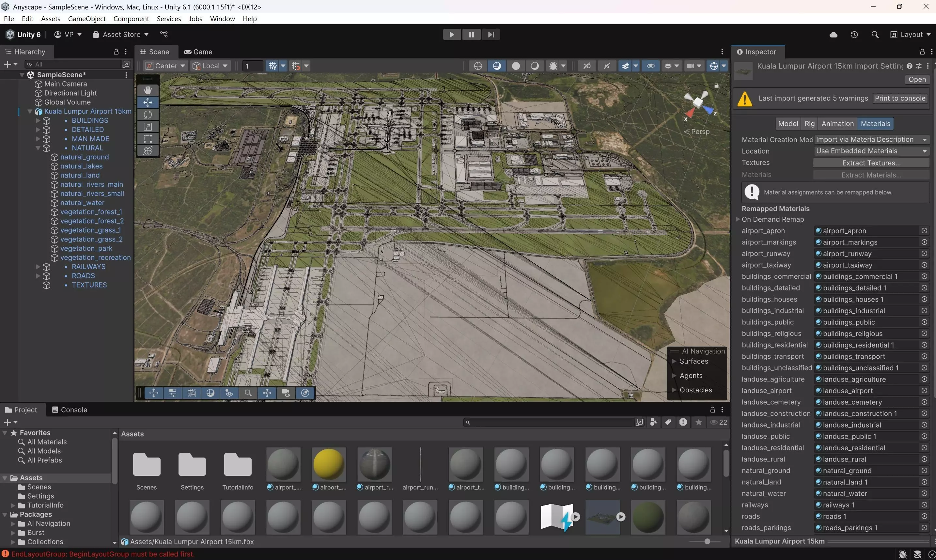Lock the Hierarchy panel

[116, 52]
